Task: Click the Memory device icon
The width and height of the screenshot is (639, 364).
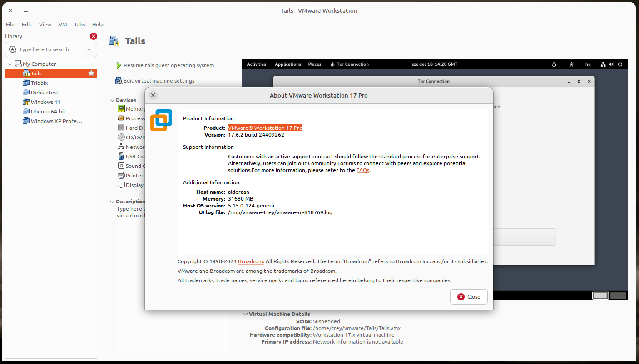Action: (121, 108)
